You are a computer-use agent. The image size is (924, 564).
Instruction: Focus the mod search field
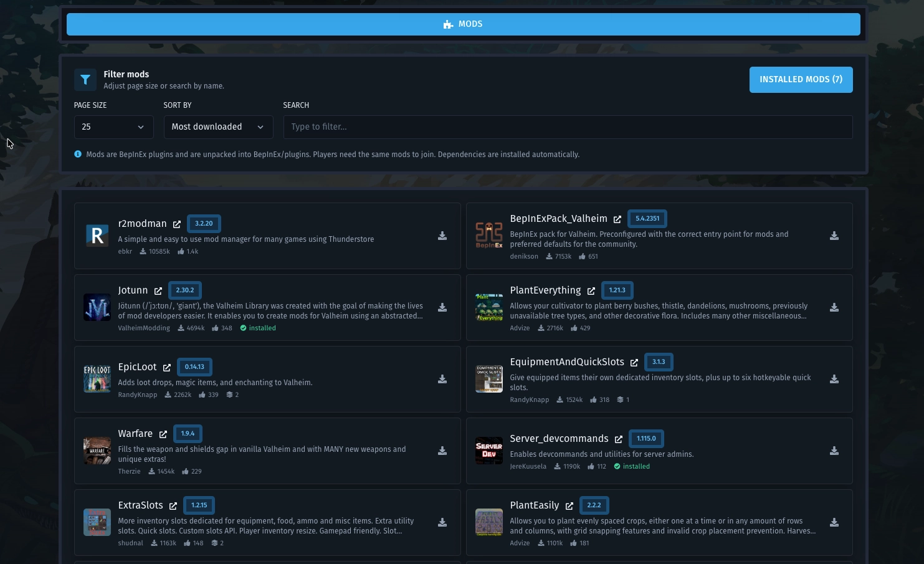coord(568,127)
